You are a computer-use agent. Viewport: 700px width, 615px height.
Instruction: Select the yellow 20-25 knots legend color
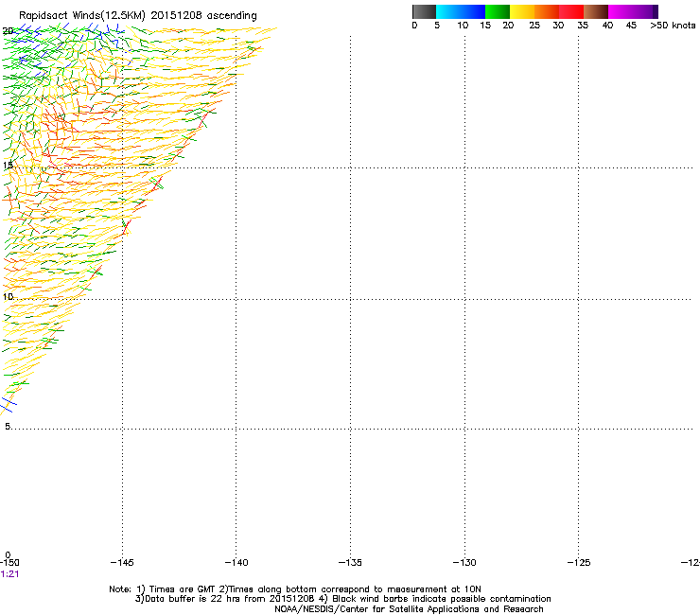pos(522,11)
